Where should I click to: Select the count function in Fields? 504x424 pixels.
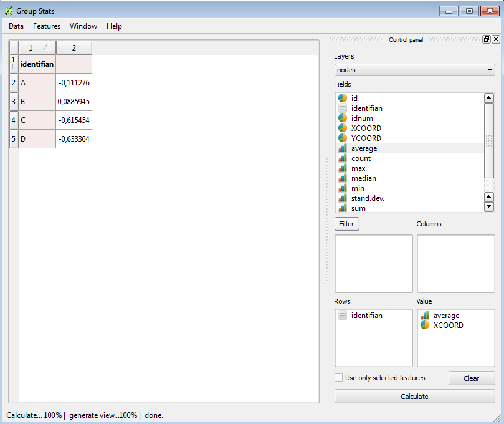tap(360, 158)
